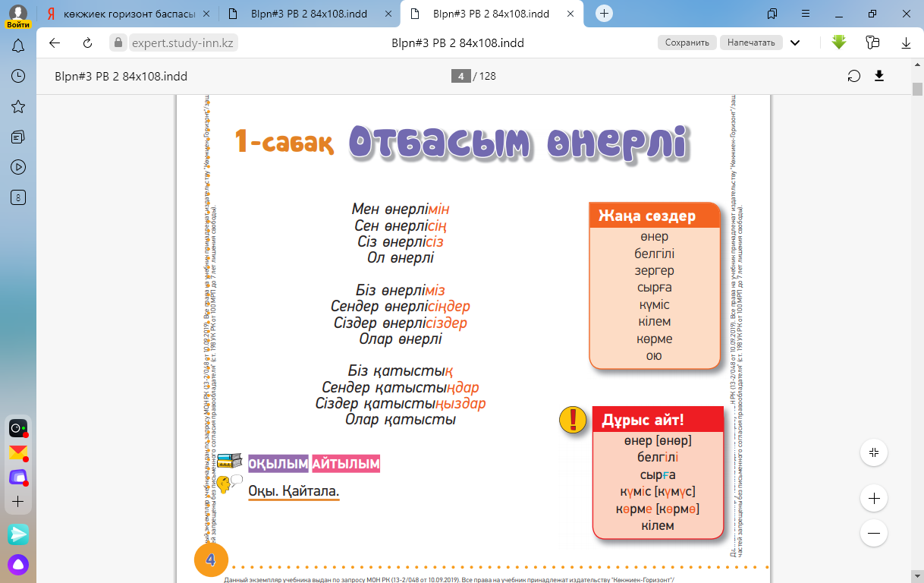Image resolution: width=924 pixels, height=583 pixels.
Task: Click the pink 'айтылым' label
Action: coord(346,464)
